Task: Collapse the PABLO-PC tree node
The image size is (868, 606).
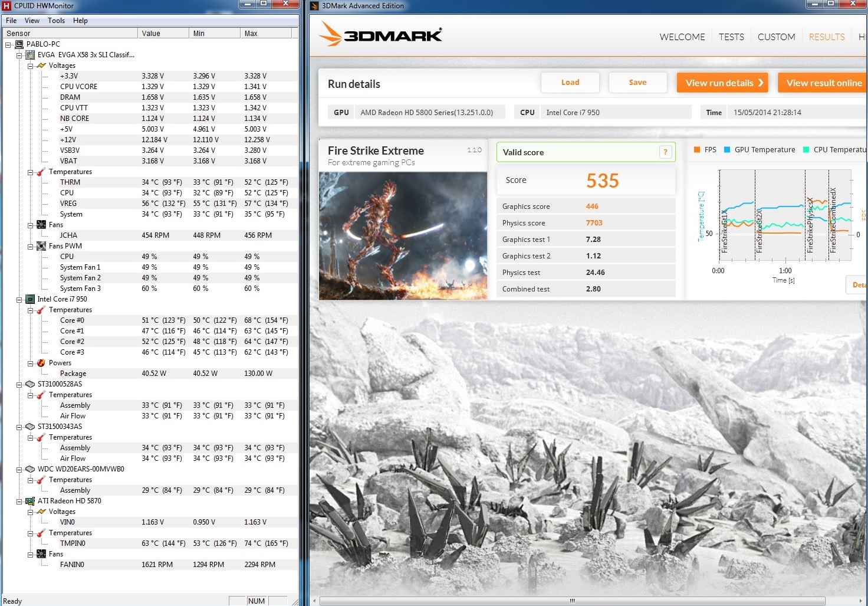Action: 8,44
